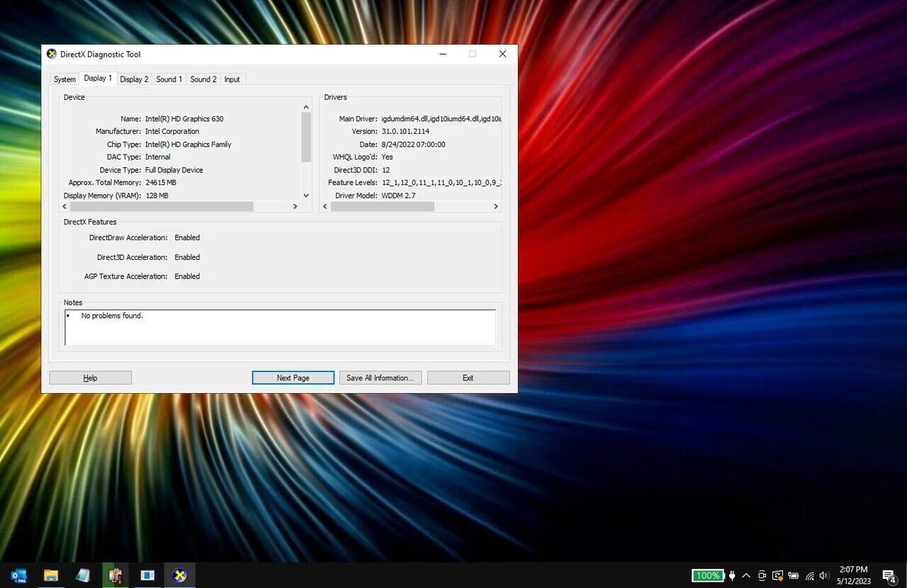Minimize the DirectX Diagnostic Tool window

pyautogui.click(x=442, y=54)
